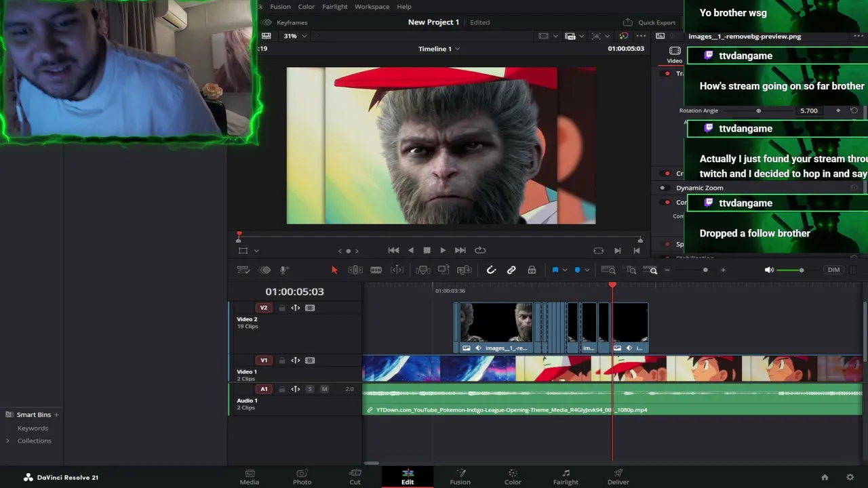Toggle loop playback
Image resolution: width=868 pixels, height=488 pixels.
(x=480, y=250)
